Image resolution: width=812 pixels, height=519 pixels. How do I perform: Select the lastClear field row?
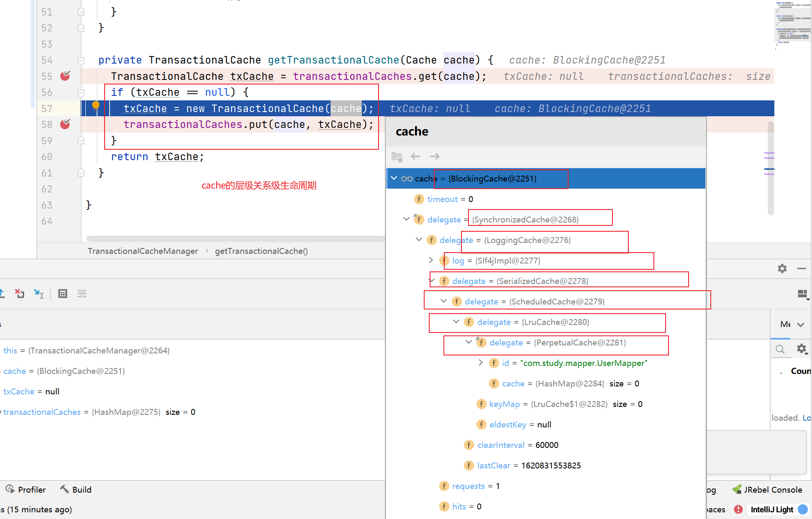pyautogui.click(x=546, y=465)
